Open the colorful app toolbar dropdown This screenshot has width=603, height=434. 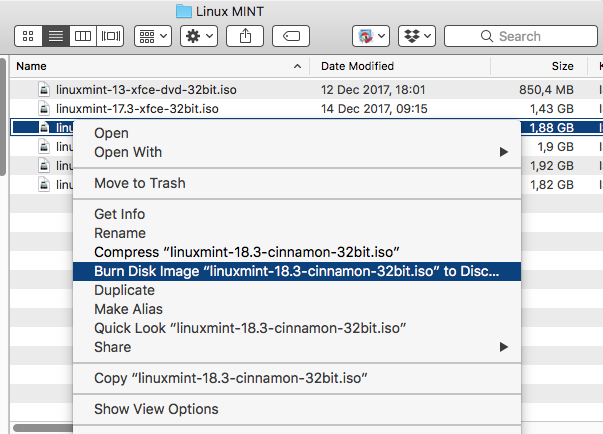(x=371, y=36)
